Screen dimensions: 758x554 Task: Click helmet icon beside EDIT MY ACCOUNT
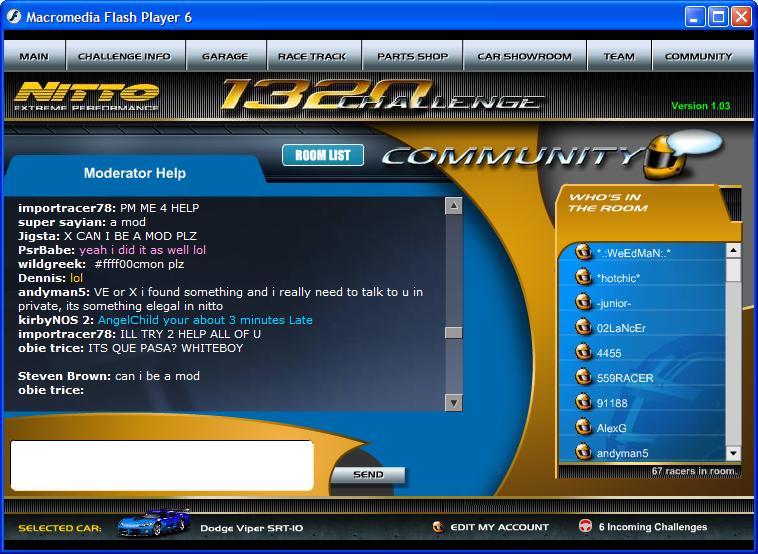(439, 526)
